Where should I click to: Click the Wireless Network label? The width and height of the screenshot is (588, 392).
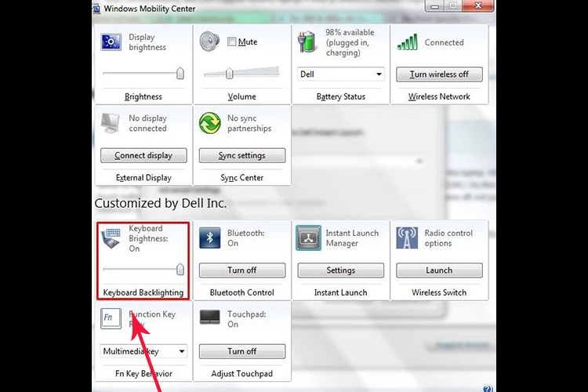pos(439,96)
